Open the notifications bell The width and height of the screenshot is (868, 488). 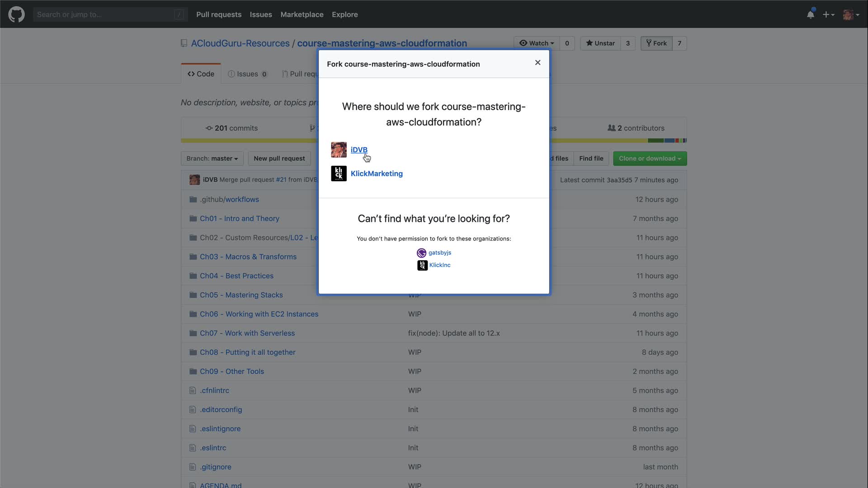pyautogui.click(x=810, y=14)
